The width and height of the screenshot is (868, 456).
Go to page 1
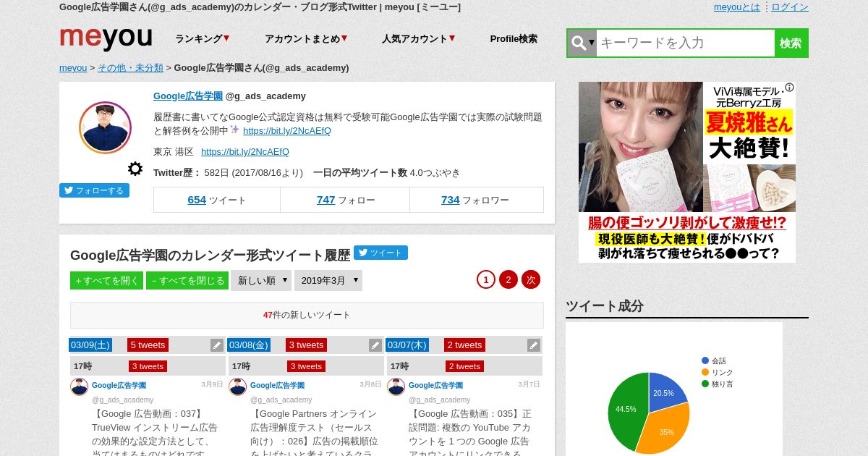click(486, 279)
